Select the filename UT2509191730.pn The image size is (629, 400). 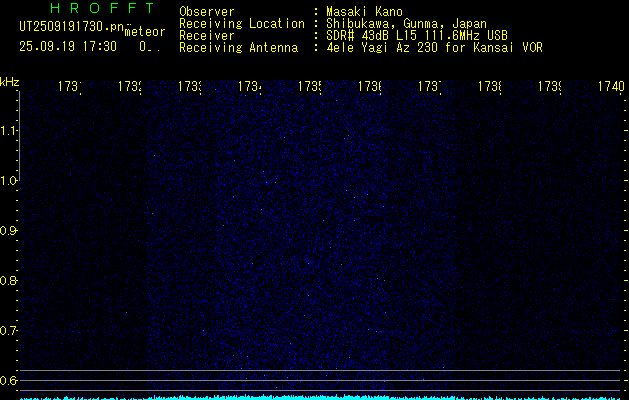[x=72, y=27]
